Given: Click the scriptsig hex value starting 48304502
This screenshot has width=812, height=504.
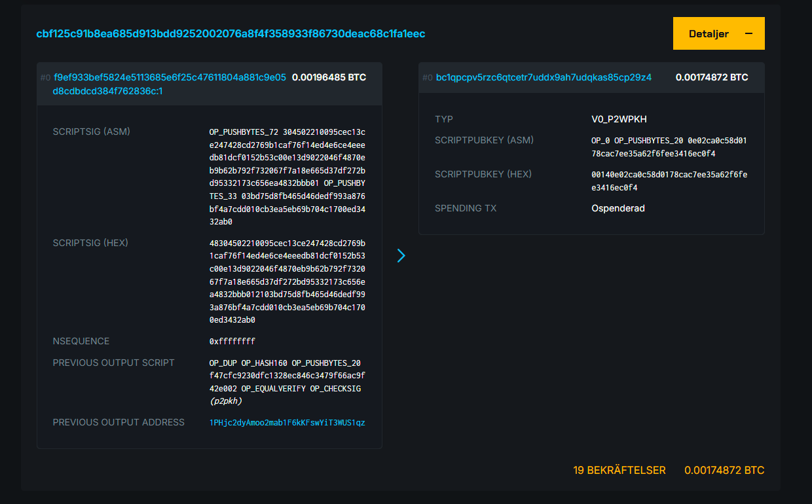Looking at the screenshot, I should click(287, 281).
